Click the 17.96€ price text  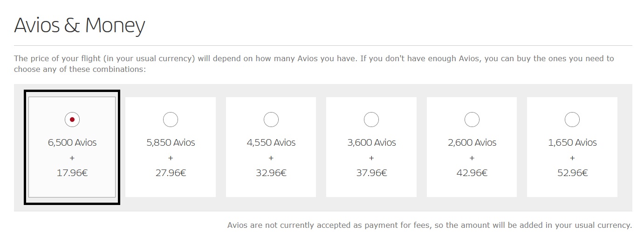(72, 173)
